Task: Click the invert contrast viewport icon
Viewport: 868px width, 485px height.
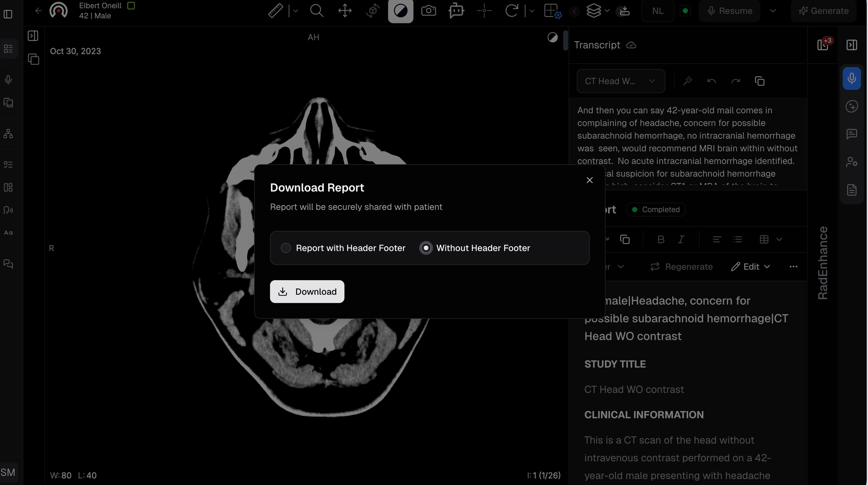Action: [x=553, y=37]
